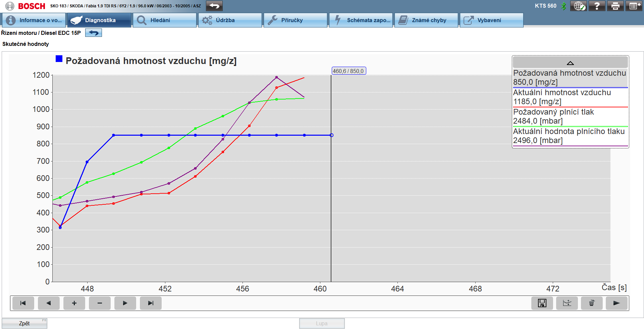Click the Bluetooth status icon
This screenshot has width=644, height=329.
point(564,6)
